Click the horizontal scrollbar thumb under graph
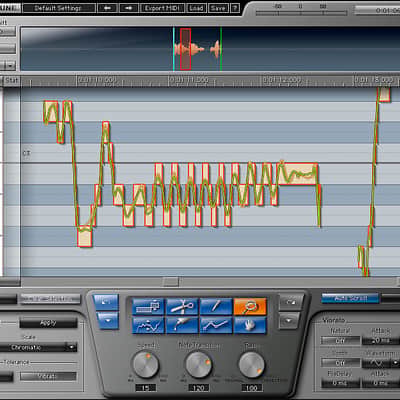Image resolution: width=400 pixels, height=400 pixels. (x=171, y=282)
